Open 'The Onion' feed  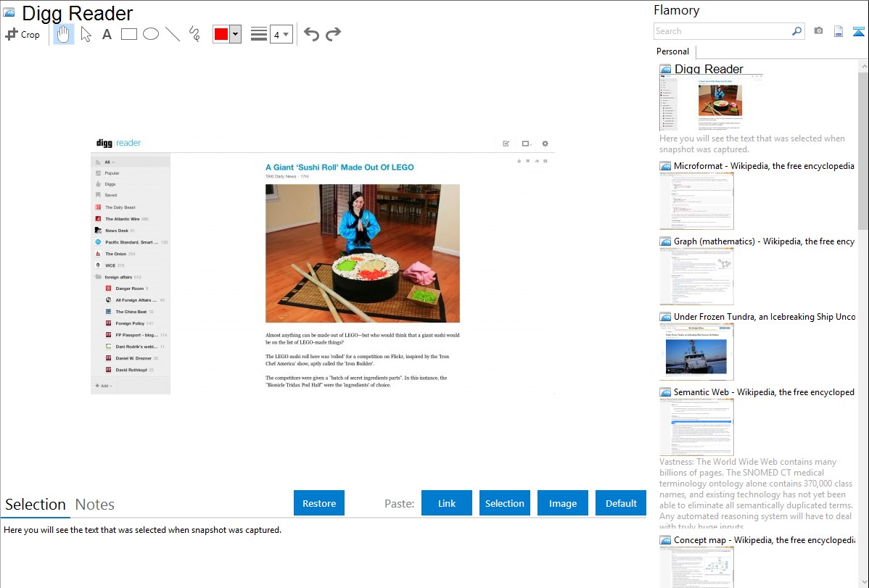pos(131,254)
